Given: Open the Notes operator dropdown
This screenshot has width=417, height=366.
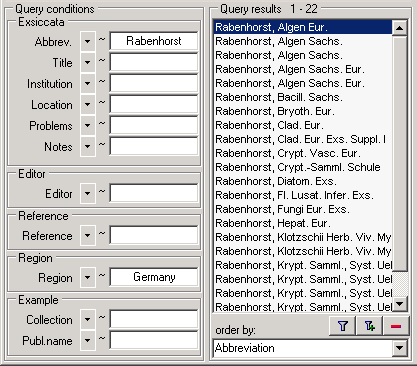Looking at the screenshot, I should [88, 147].
